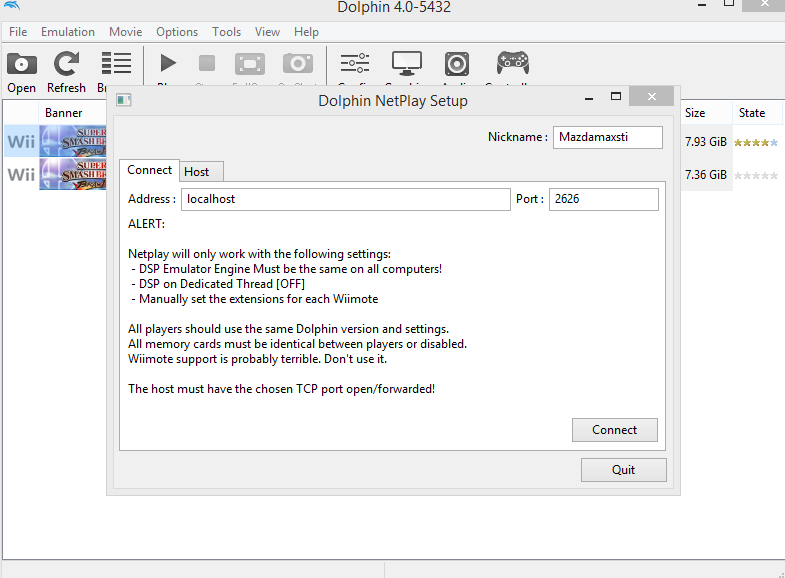Open the Options menu
This screenshot has width=785, height=578.
(177, 32)
